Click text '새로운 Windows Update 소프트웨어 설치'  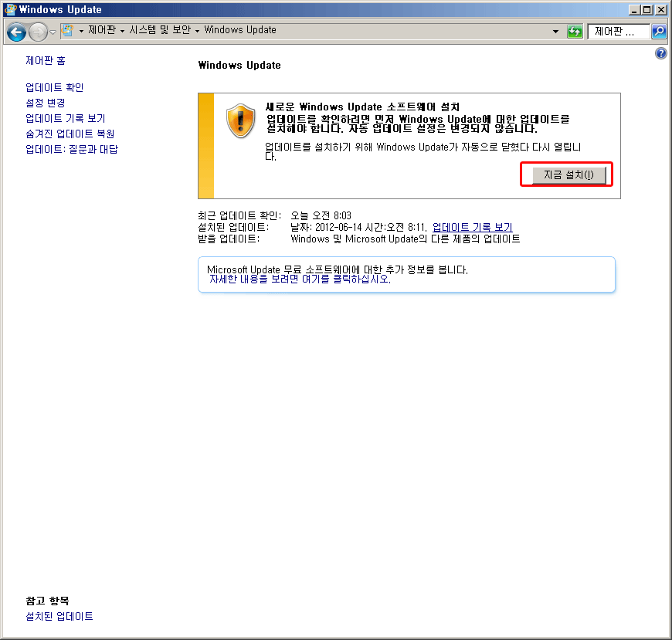[362, 107]
